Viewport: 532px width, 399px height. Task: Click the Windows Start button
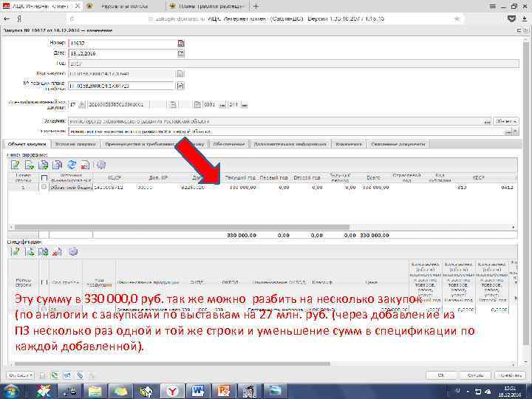pyautogui.click(x=11, y=391)
